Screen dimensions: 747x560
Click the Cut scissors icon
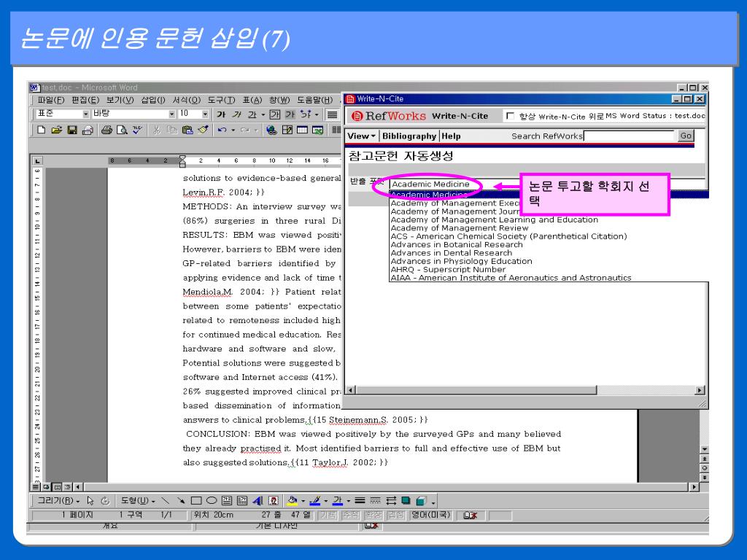click(x=157, y=130)
